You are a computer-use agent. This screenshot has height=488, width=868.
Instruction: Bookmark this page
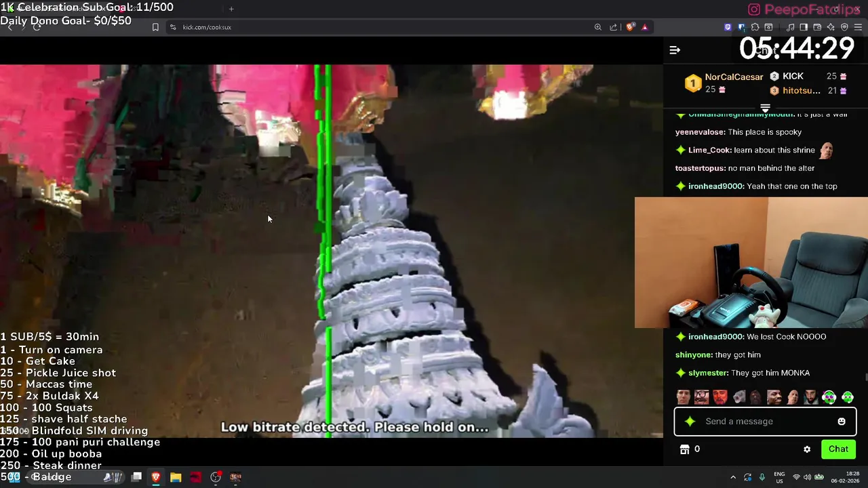[x=155, y=27]
